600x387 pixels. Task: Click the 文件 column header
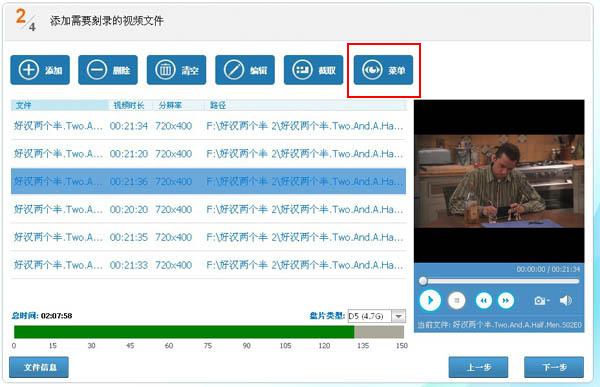tap(60, 105)
